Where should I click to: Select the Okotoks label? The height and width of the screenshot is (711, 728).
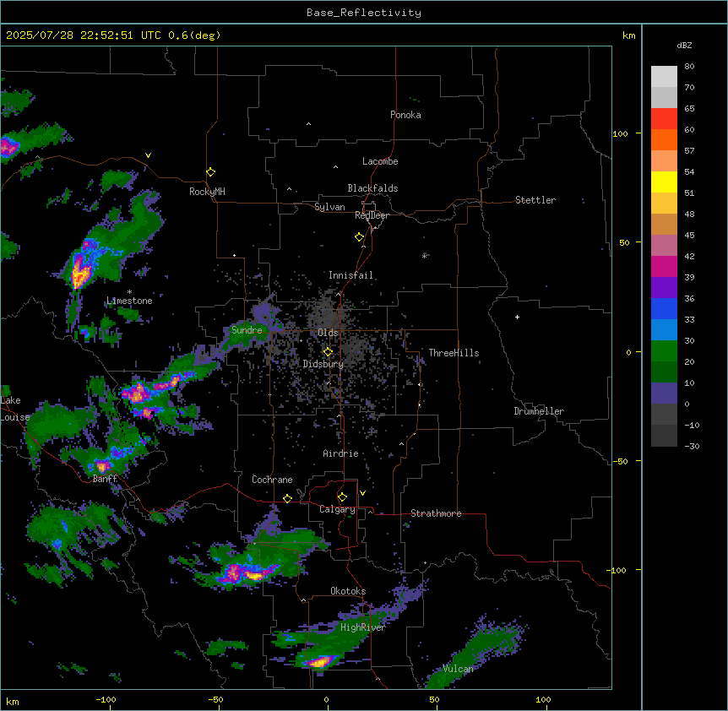348,591
